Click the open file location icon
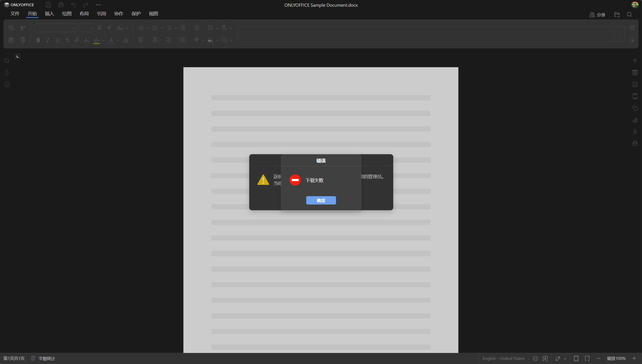The width and height of the screenshot is (642, 364). tap(617, 15)
